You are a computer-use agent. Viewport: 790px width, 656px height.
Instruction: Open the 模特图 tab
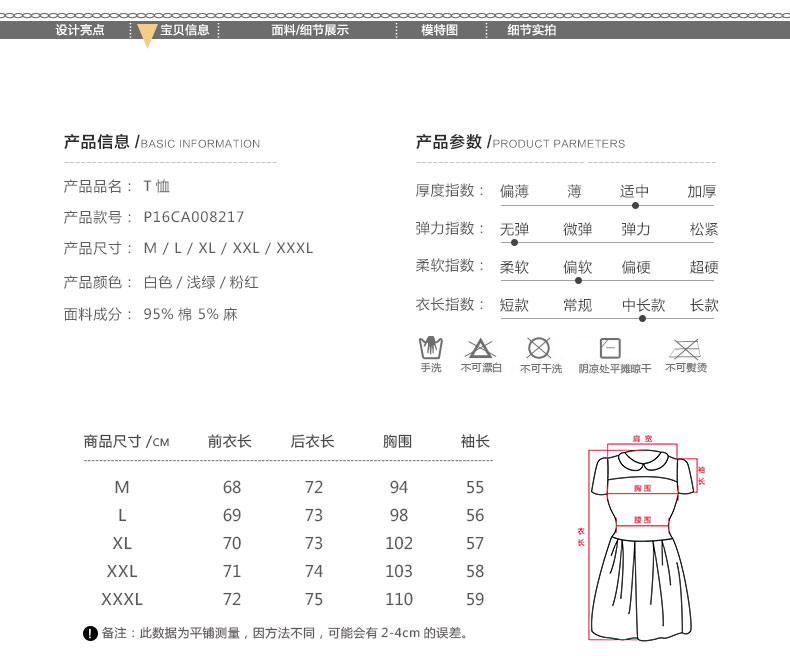(x=439, y=30)
